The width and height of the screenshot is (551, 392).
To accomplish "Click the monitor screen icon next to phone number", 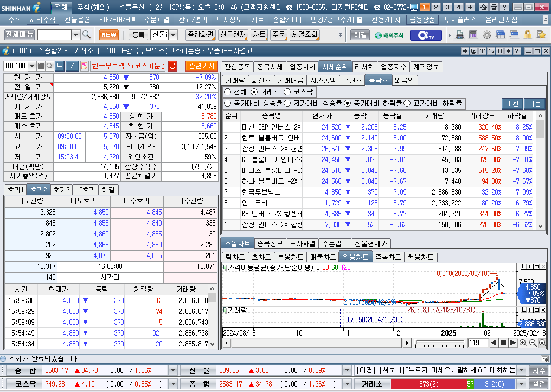I will (414, 7).
